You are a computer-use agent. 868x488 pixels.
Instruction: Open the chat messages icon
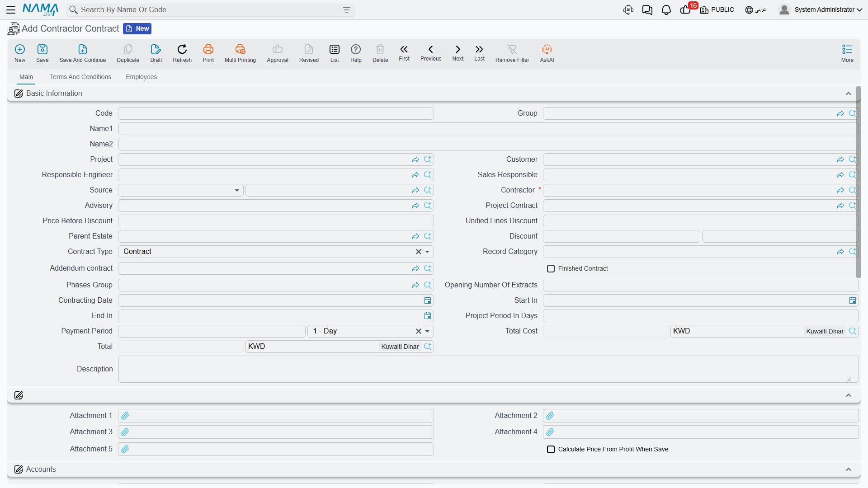tap(647, 10)
